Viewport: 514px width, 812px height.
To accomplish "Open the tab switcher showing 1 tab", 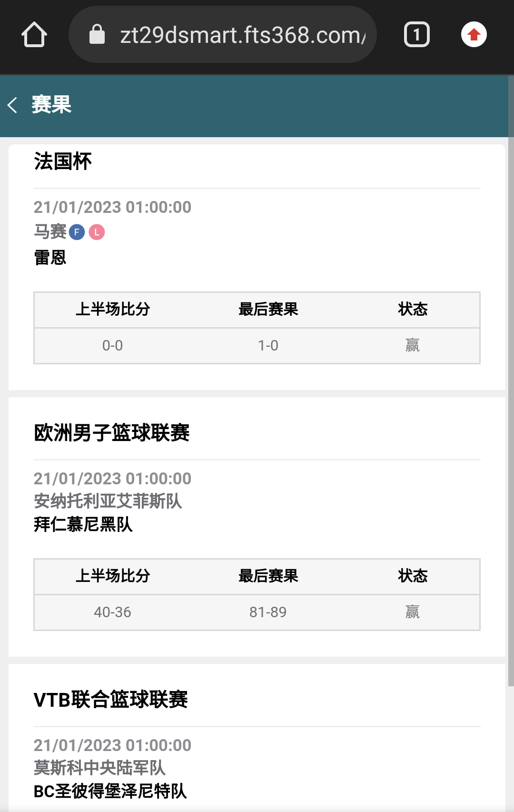I will tap(416, 35).
